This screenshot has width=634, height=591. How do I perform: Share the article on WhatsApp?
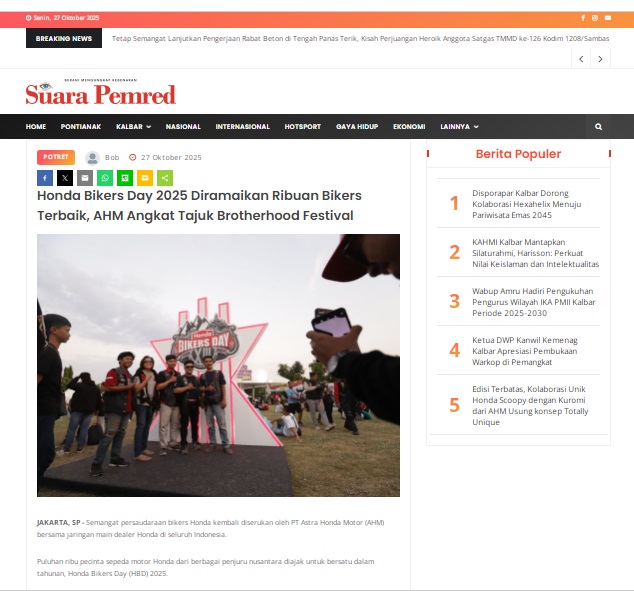(x=104, y=178)
